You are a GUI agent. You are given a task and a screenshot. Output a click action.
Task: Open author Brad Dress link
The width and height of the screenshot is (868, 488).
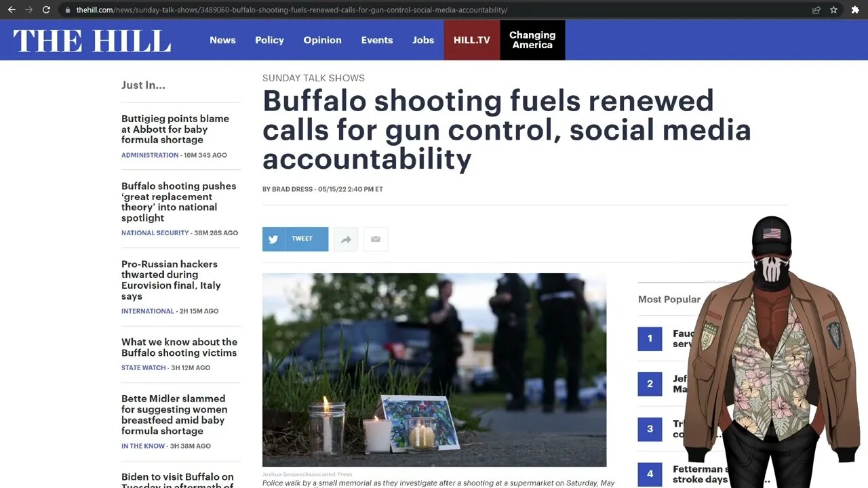click(x=293, y=189)
